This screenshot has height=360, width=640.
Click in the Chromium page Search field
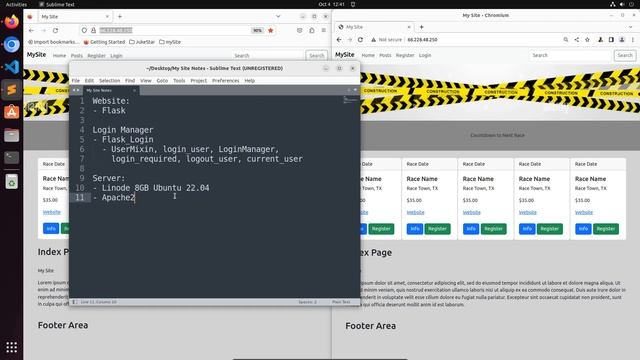(570, 55)
